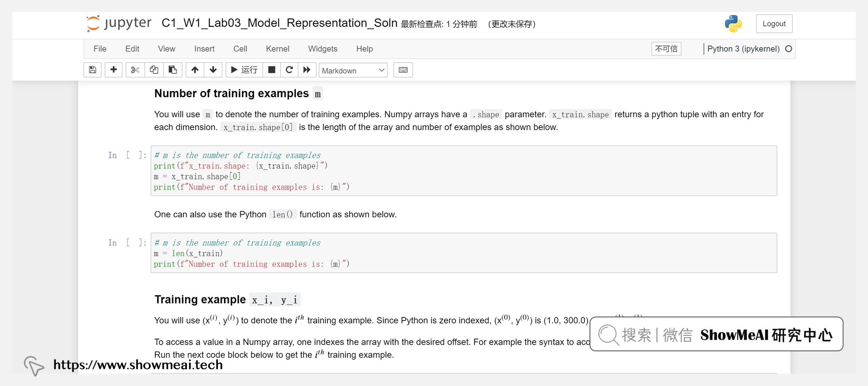
Task: Click the Python logo icon
Action: click(733, 24)
